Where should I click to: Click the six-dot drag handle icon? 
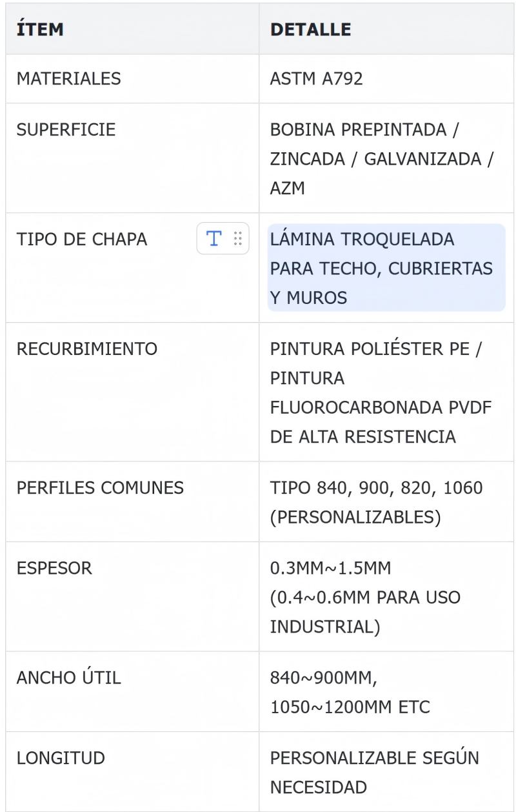tap(237, 239)
